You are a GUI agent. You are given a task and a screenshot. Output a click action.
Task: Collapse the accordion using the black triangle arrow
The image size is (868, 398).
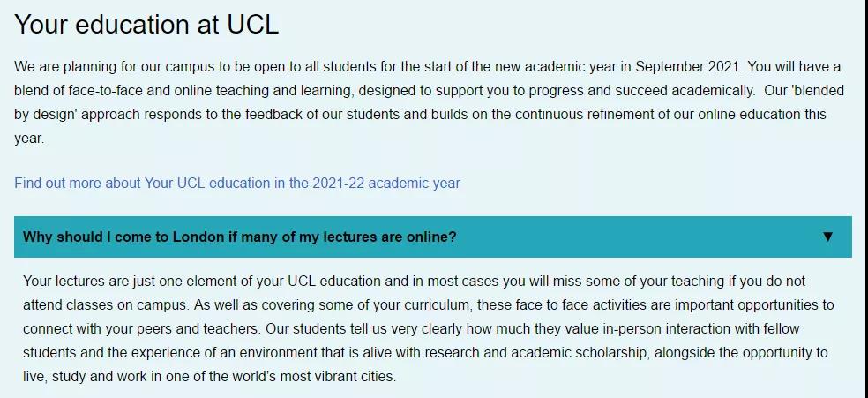click(x=827, y=237)
